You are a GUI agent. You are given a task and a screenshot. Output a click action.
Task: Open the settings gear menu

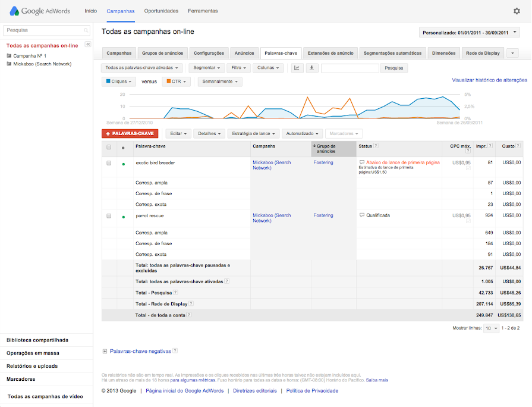point(517,11)
